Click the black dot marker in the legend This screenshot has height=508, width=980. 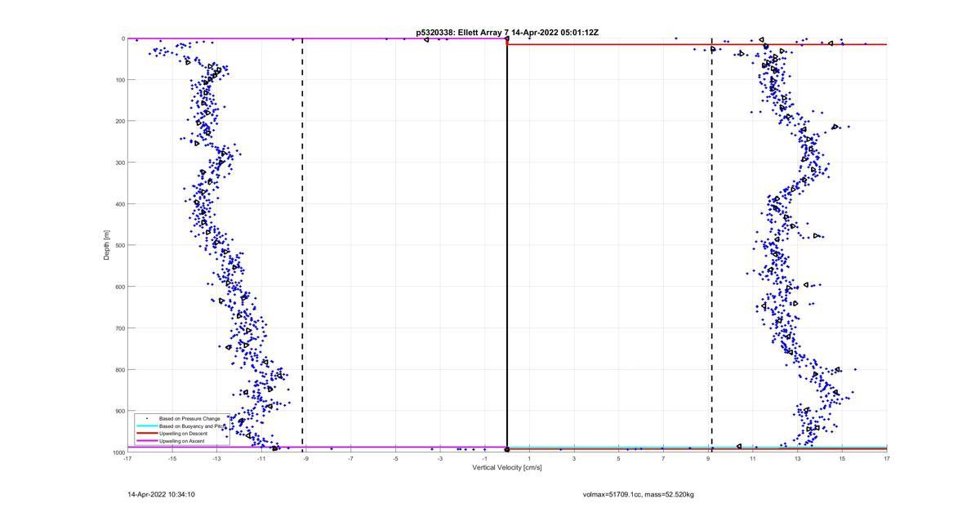[x=147, y=418]
